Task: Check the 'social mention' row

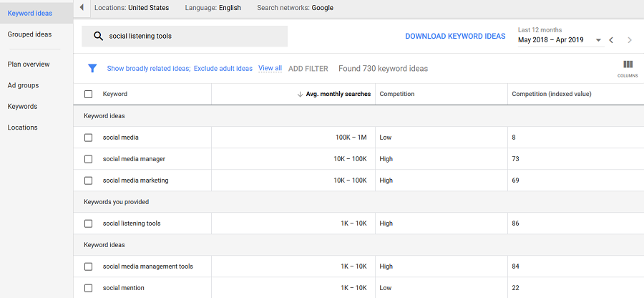Action: (88, 288)
